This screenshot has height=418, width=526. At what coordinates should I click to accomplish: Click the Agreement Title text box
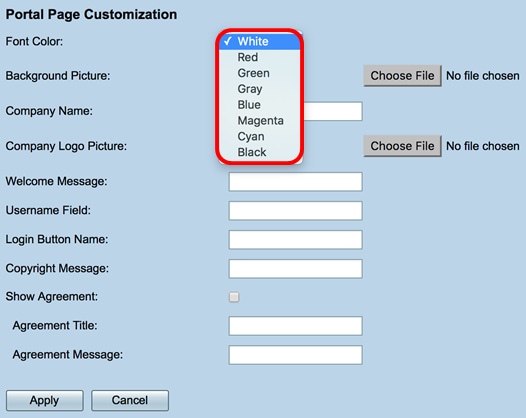coord(296,326)
